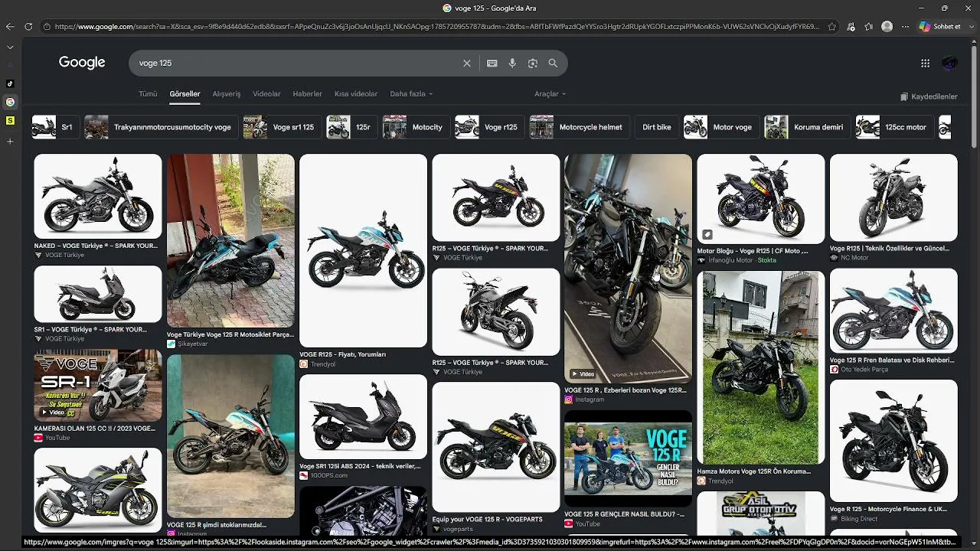Select the Google tab in the sidebar

pos(10,102)
